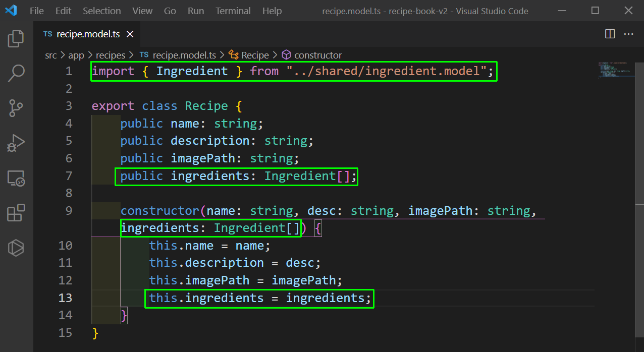Image resolution: width=644 pixels, height=352 pixels.
Task: Click the window title text
Action: pyautogui.click(x=425, y=11)
